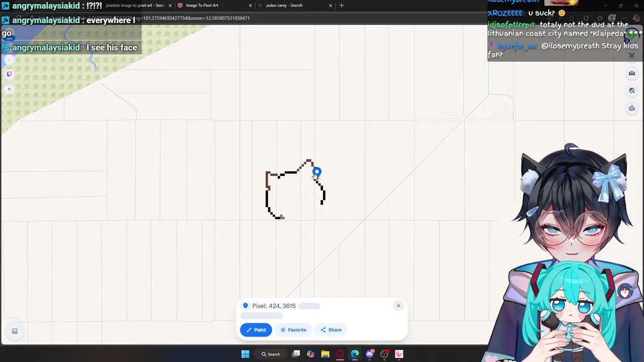Click the undo arrow icon on left sidebar
The width and height of the screenshot is (644, 362).
point(9,89)
